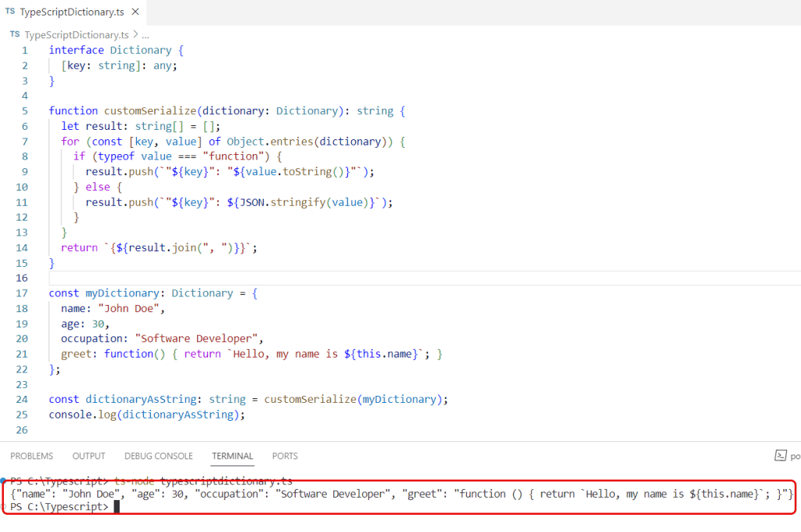
Task: Place cursor on empty line 16
Action: (x=424, y=278)
